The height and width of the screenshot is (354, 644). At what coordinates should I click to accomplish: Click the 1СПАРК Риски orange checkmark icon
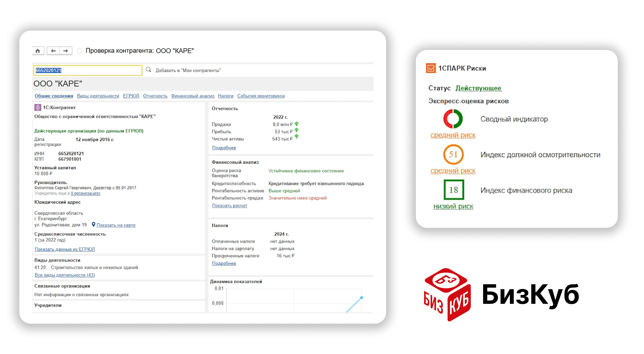(431, 68)
